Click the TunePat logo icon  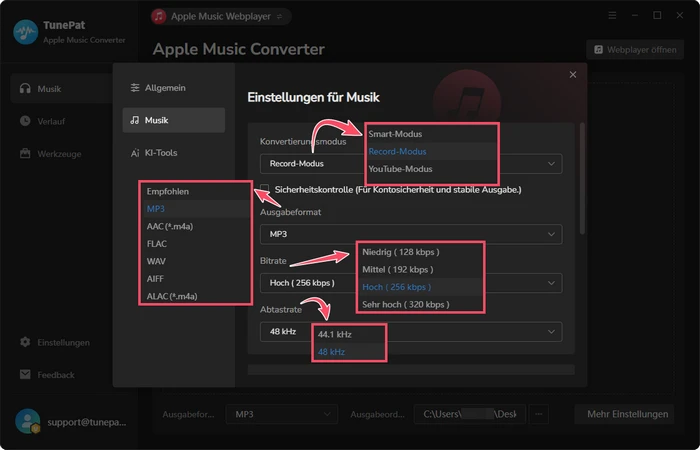tap(26, 32)
